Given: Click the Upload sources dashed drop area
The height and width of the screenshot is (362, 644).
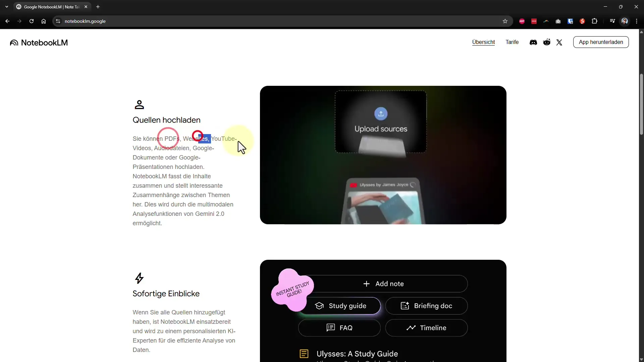Looking at the screenshot, I should click(x=381, y=122).
